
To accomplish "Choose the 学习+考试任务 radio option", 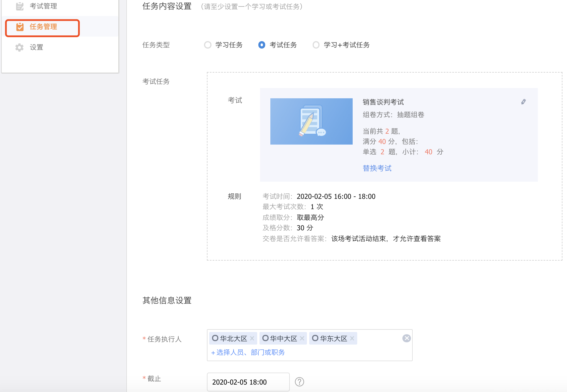I will tap(316, 45).
